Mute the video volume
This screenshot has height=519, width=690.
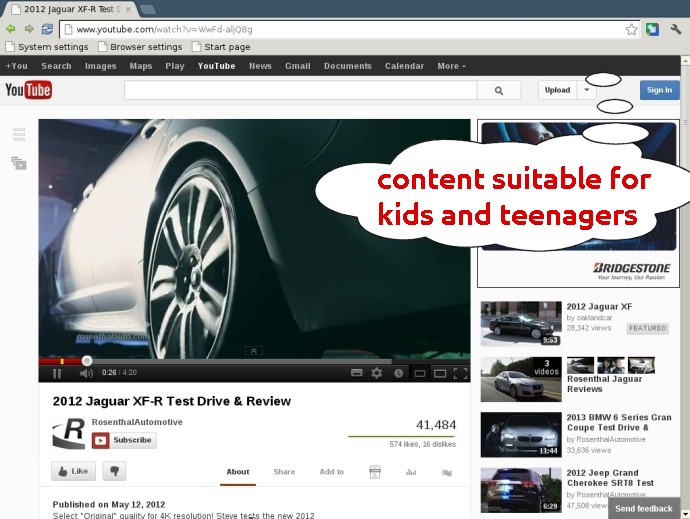click(x=86, y=373)
